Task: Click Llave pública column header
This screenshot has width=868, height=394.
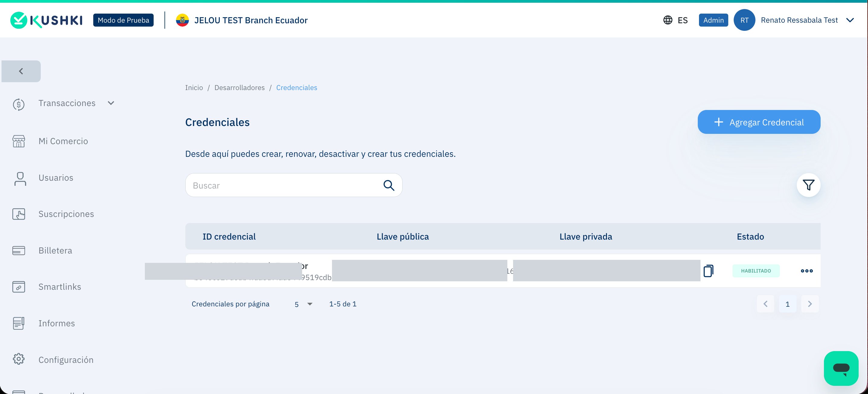Action: tap(403, 237)
